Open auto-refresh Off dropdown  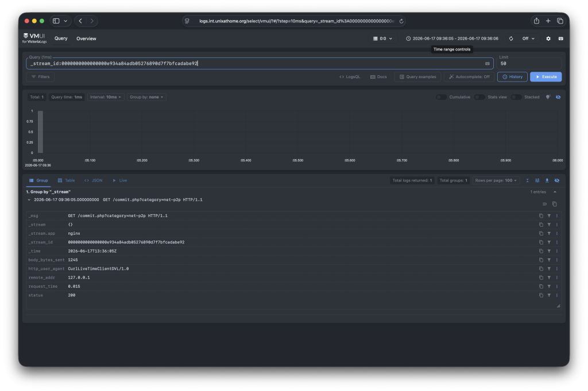click(x=528, y=38)
